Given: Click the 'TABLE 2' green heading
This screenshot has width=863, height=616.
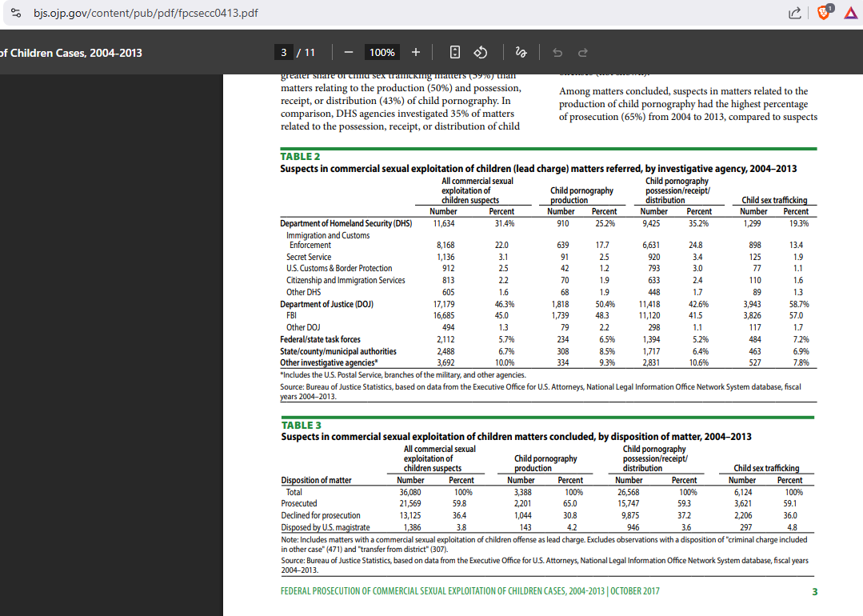Looking at the screenshot, I should [x=300, y=156].
